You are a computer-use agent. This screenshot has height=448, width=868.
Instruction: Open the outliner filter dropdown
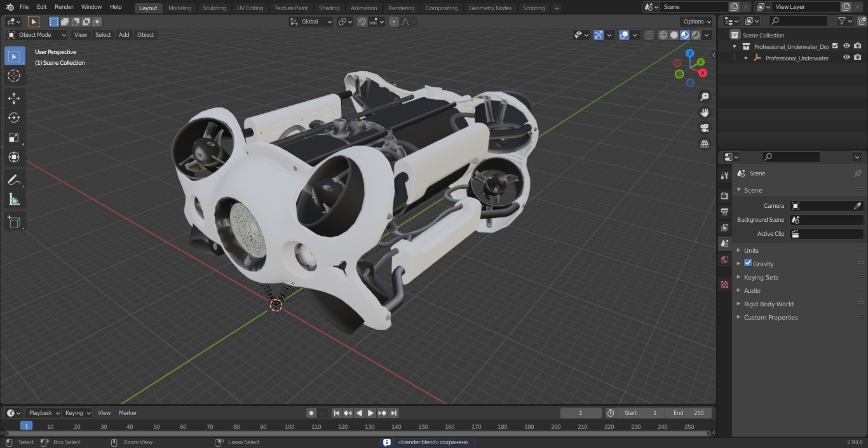[844, 21]
